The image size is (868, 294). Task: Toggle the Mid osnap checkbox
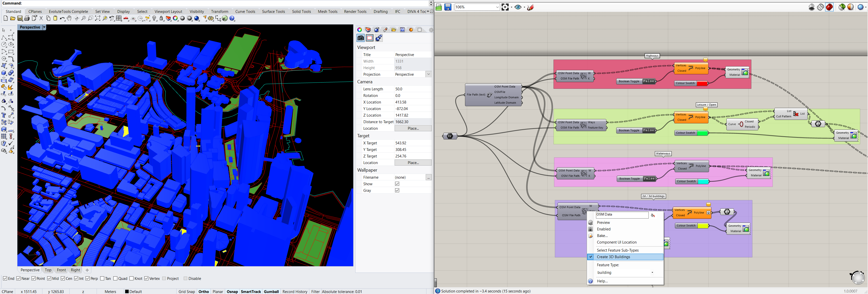tap(49, 279)
